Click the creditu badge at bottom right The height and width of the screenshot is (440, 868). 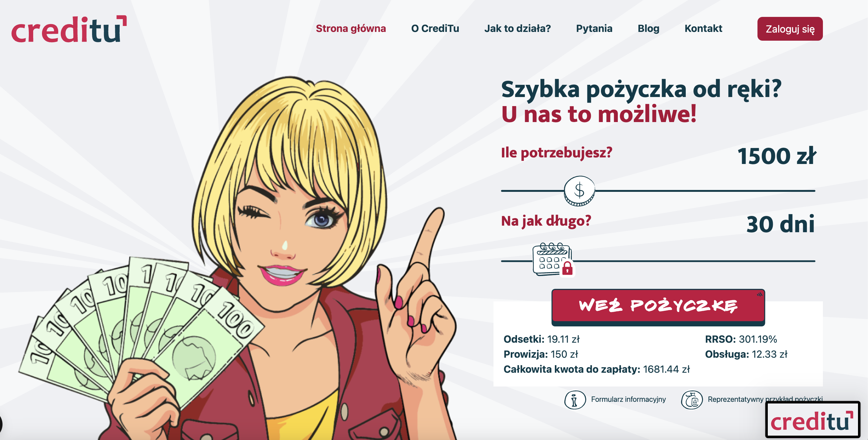[x=812, y=420]
